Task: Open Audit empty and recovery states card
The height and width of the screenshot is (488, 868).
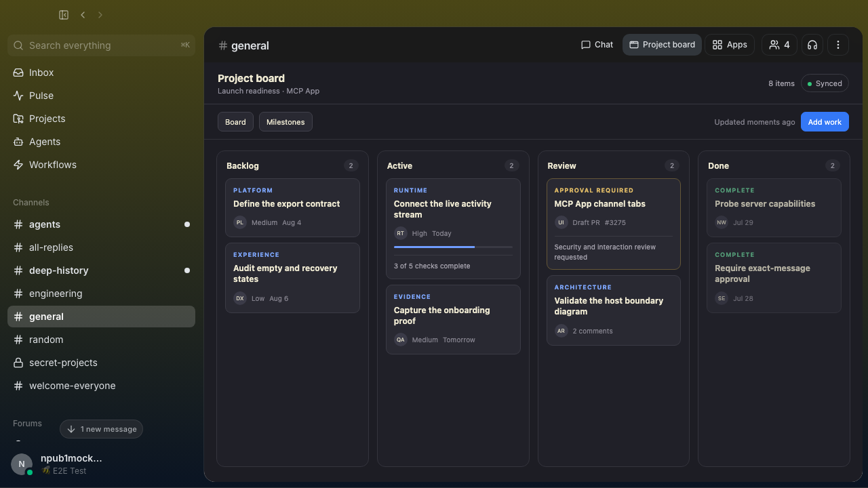Action: coord(292,278)
